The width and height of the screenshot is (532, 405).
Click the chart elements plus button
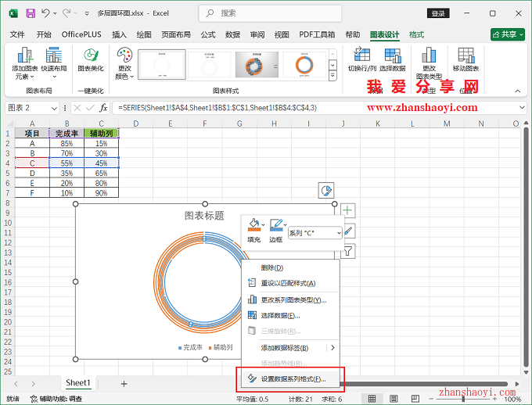[348, 210]
